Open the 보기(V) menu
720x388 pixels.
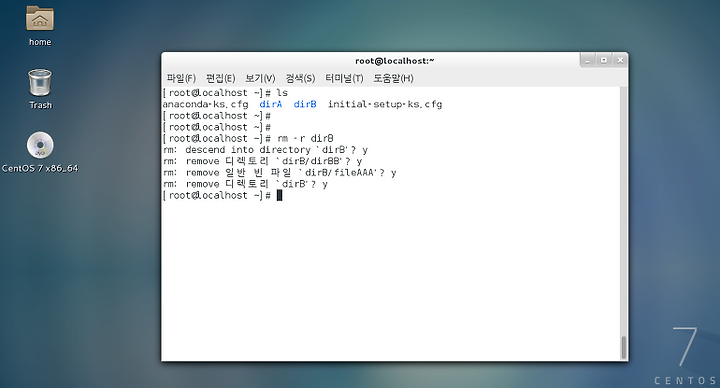point(260,79)
